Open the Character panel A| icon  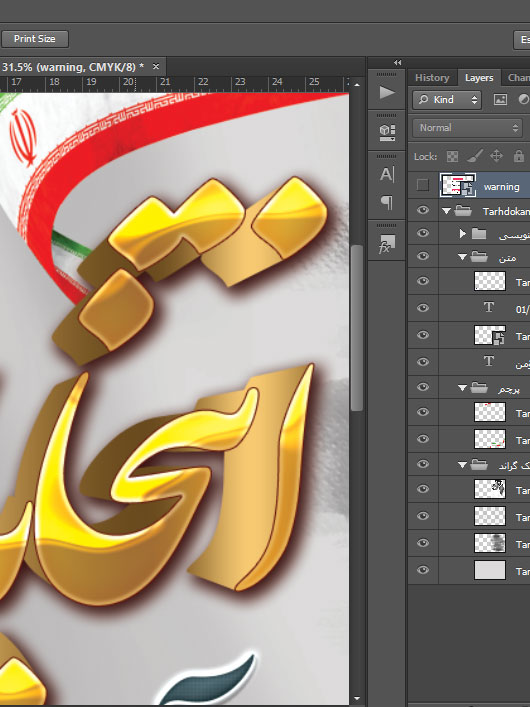coord(387,174)
